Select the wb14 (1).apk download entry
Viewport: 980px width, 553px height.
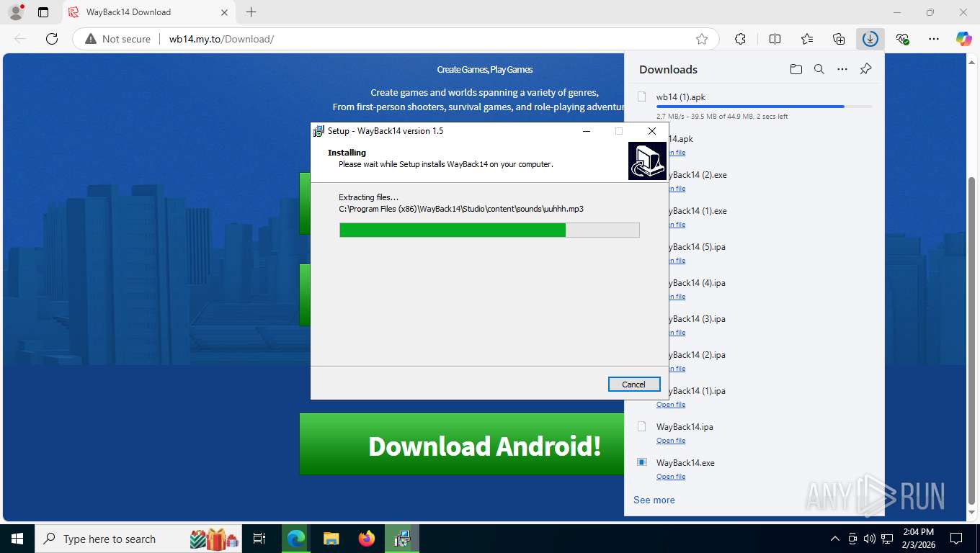(x=754, y=105)
